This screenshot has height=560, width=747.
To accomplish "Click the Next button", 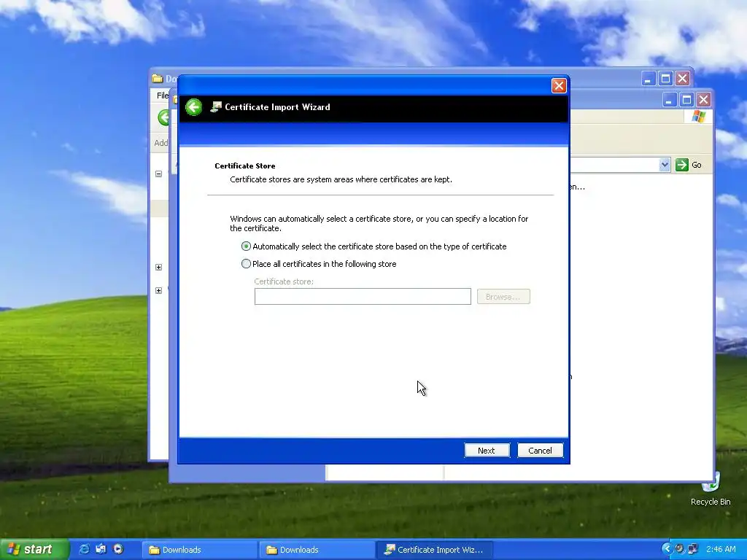I will (487, 451).
